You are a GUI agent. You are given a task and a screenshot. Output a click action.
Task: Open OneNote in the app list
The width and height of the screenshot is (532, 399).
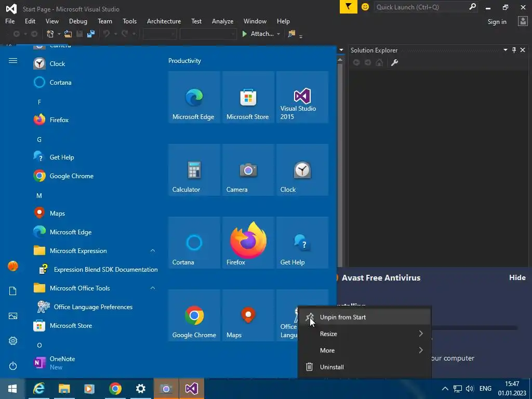pos(95,363)
